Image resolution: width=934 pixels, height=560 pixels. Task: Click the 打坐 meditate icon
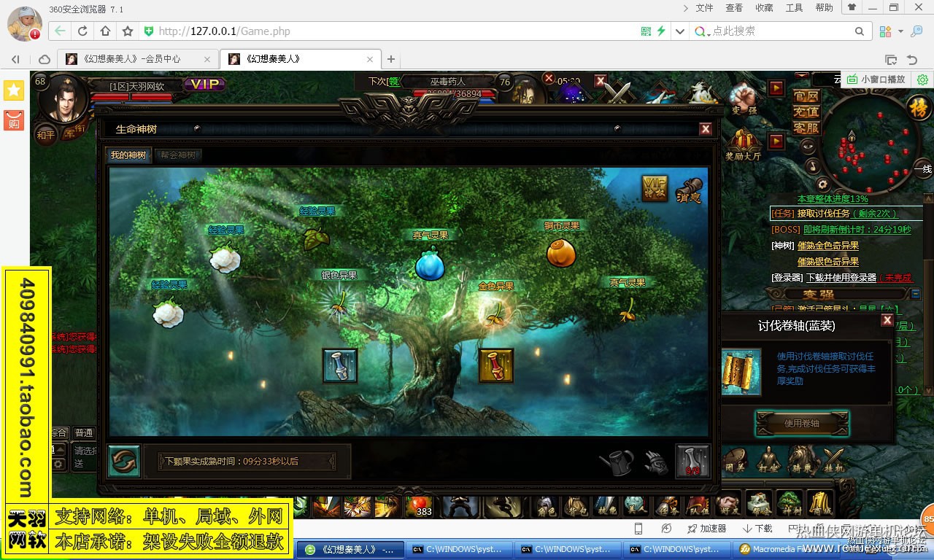(769, 460)
